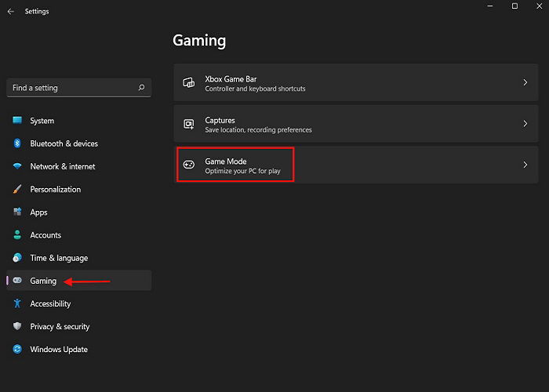Close the Settings window
Viewport: 549px width, 392px height.
point(540,6)
